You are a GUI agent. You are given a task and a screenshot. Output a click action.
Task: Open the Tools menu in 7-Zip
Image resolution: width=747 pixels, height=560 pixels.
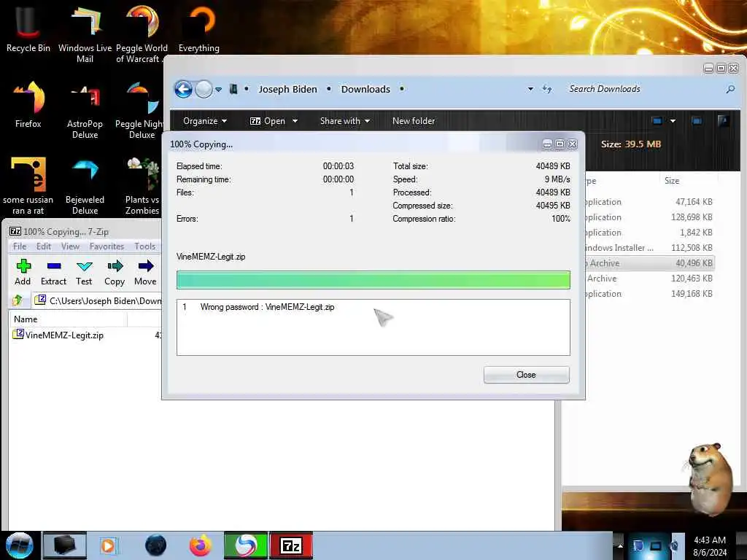(x=145, y=246)
